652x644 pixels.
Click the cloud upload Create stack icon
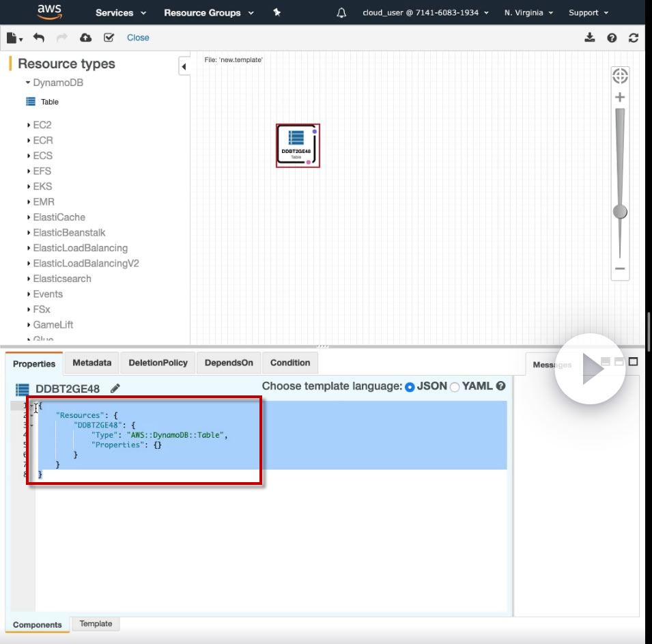[x=85, y=38]
